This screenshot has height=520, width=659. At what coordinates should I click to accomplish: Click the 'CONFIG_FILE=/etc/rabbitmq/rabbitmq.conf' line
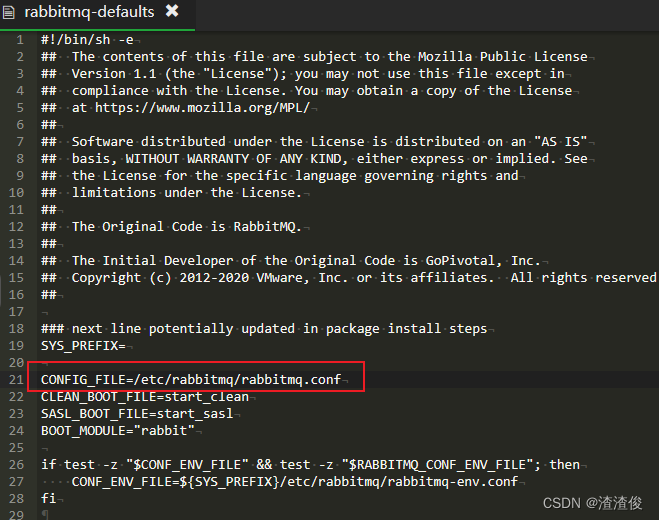pos(191,380)
